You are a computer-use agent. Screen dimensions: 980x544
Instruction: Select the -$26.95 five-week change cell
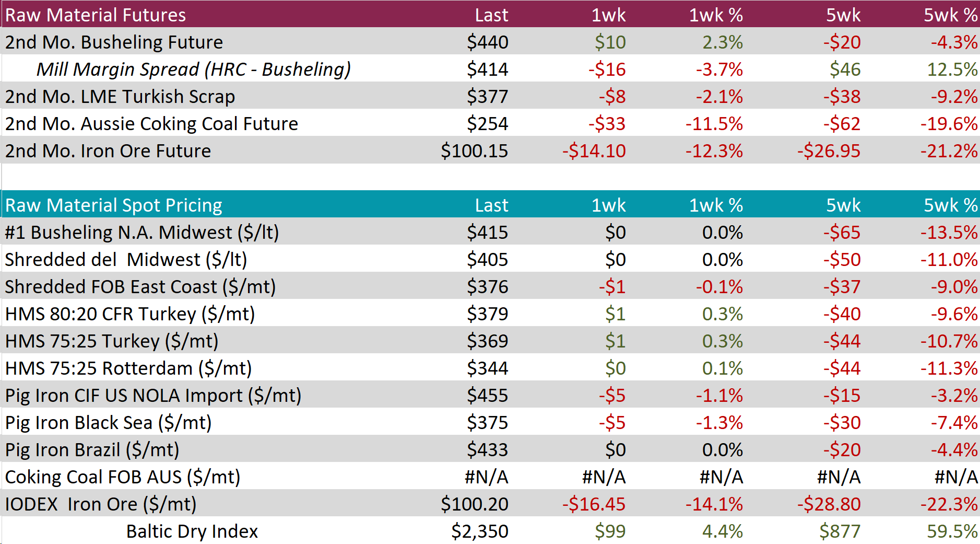click(829, 151)
